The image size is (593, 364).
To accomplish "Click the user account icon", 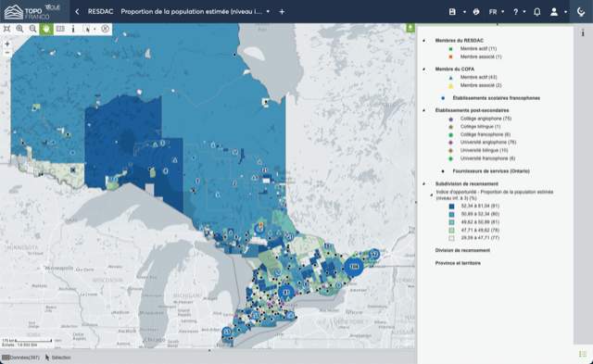I will tap(554, 12).
